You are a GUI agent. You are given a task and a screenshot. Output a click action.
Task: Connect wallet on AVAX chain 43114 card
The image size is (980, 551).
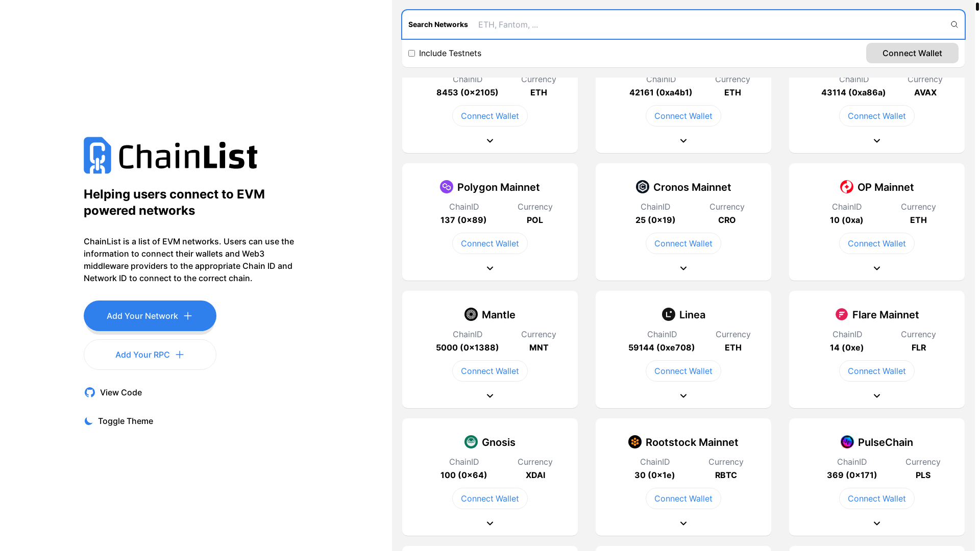pyautogui.click(x=877, y=116)
